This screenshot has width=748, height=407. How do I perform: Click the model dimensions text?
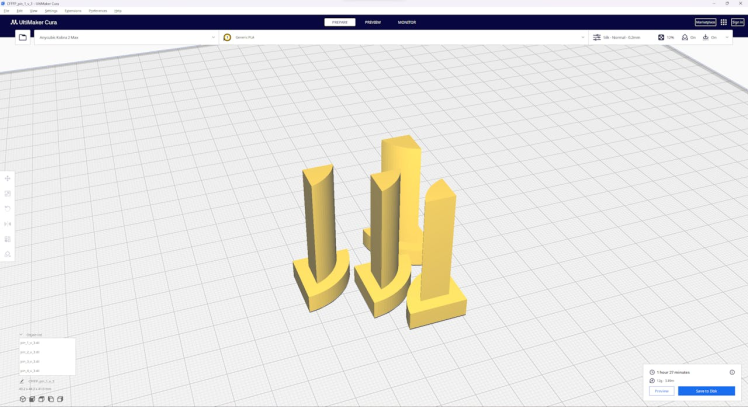point(35,389)
